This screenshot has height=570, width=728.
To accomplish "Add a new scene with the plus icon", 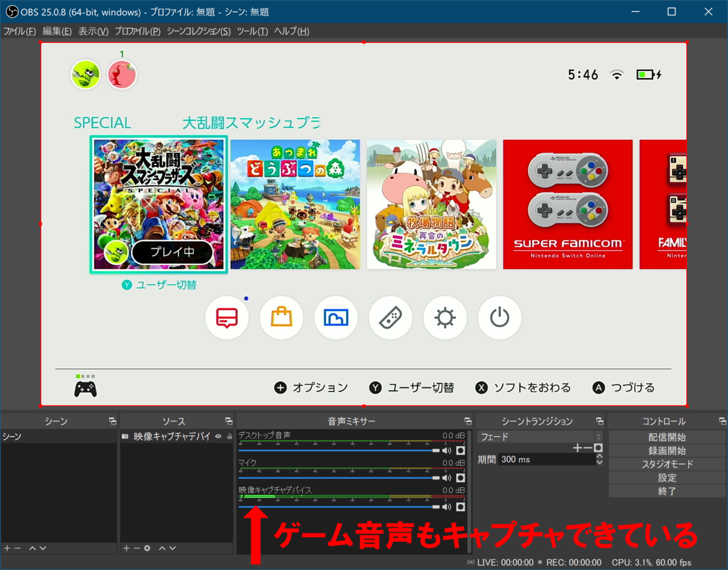I will pos(7,548).
